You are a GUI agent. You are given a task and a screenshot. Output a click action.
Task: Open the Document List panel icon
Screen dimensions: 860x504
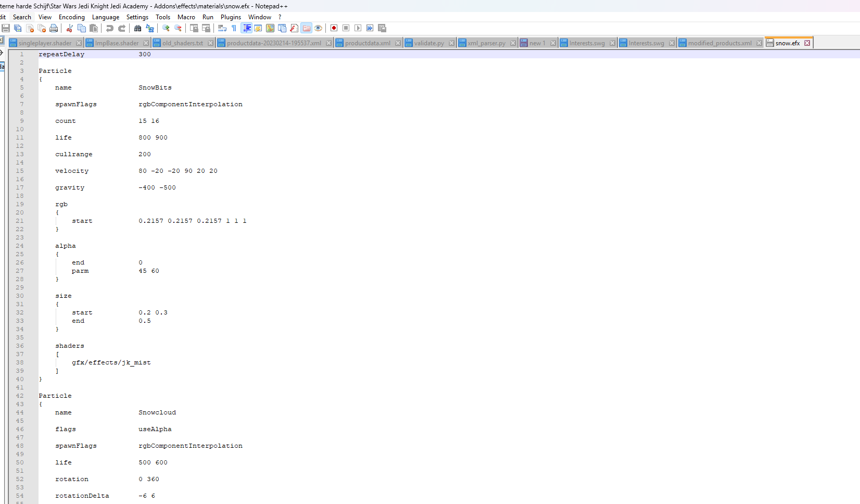(x=282, y=28)
